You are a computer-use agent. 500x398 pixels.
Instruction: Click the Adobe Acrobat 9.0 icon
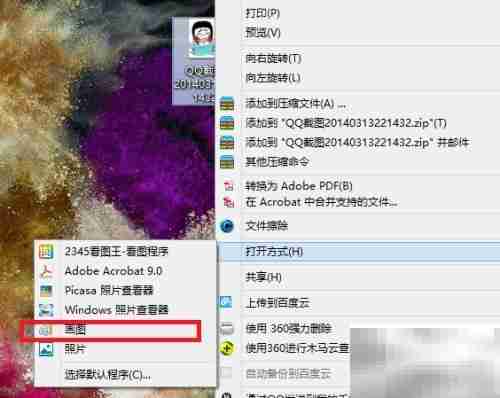coord(46,271)
